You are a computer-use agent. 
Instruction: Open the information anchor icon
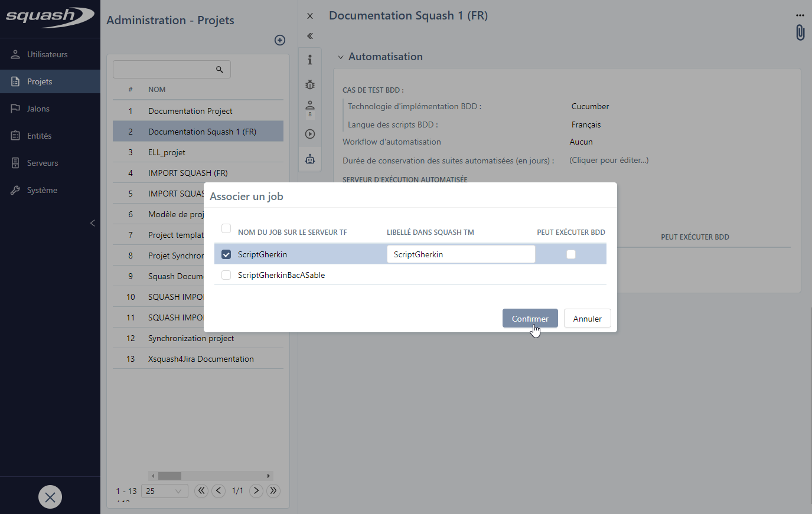pos(310,60)
